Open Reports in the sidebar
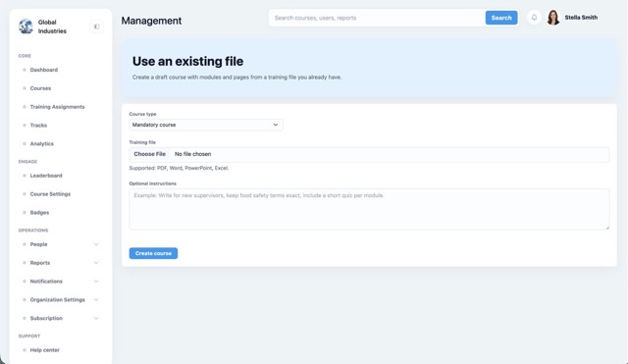Viewport: 628px width, 364px height. [40, 263]
